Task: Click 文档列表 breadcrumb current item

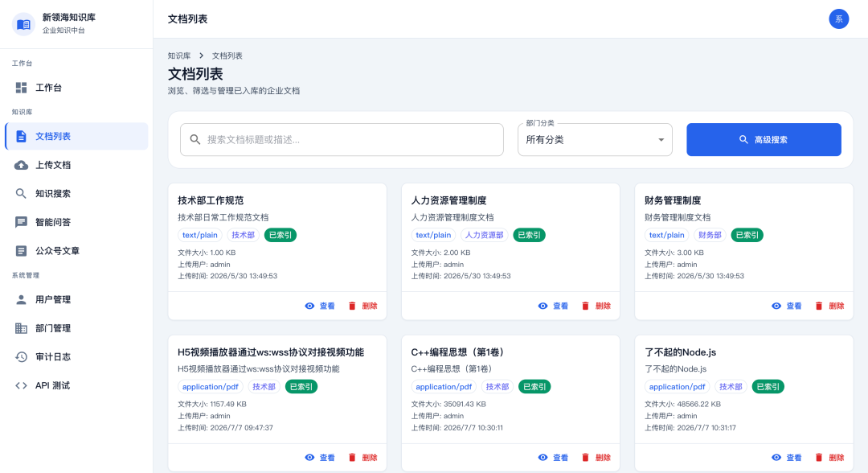Action: pyautogui.click(x=227, y=56)
